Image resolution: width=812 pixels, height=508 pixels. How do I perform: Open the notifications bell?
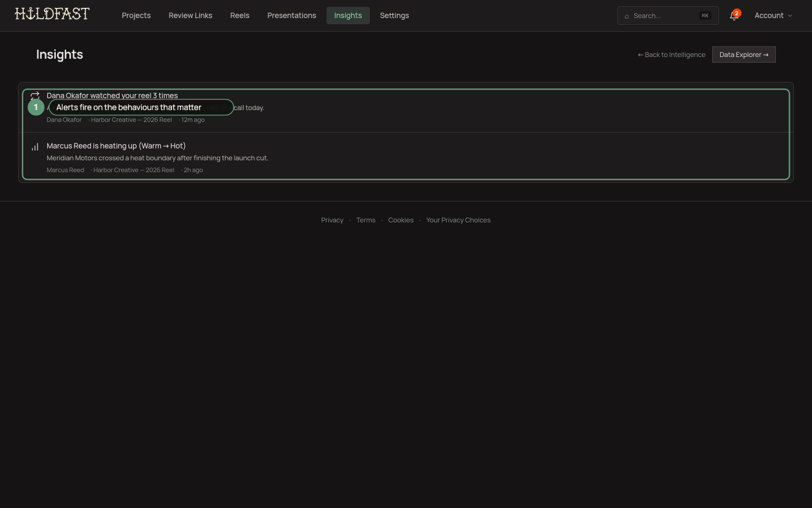(x=734, y=16)
